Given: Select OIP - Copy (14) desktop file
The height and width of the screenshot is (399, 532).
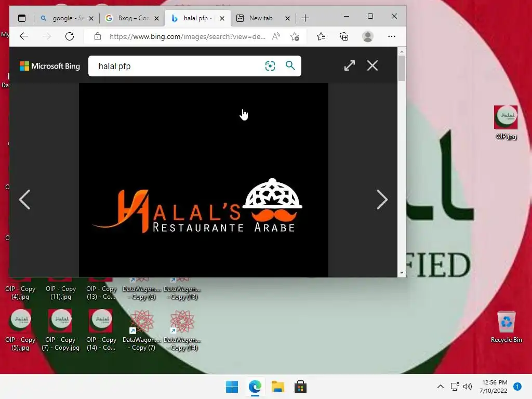Looking at the screenshot, I should [101, 330].
